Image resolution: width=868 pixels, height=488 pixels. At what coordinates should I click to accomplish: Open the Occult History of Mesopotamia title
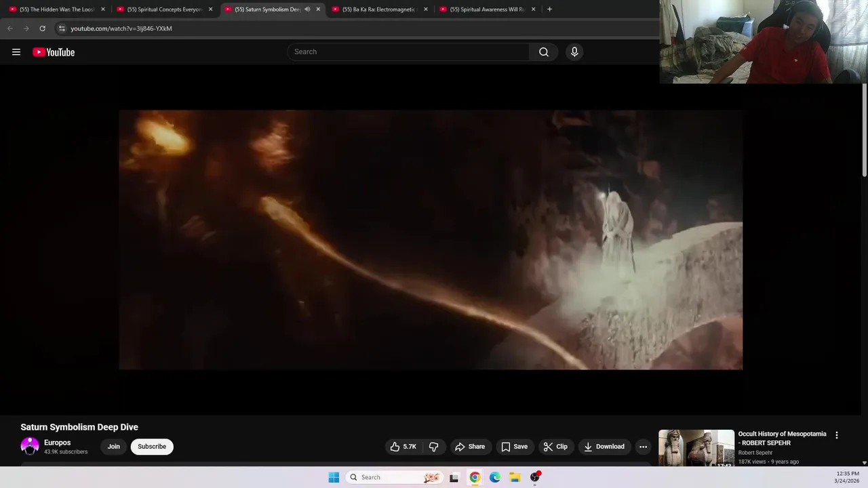pyautogui.click(x=782, y=438)
